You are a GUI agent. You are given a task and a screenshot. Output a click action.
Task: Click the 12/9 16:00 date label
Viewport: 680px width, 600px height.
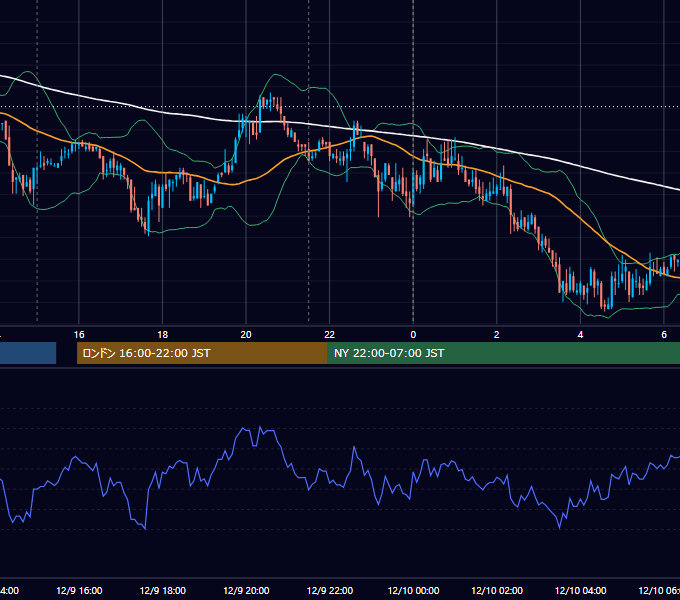[79, 590]
